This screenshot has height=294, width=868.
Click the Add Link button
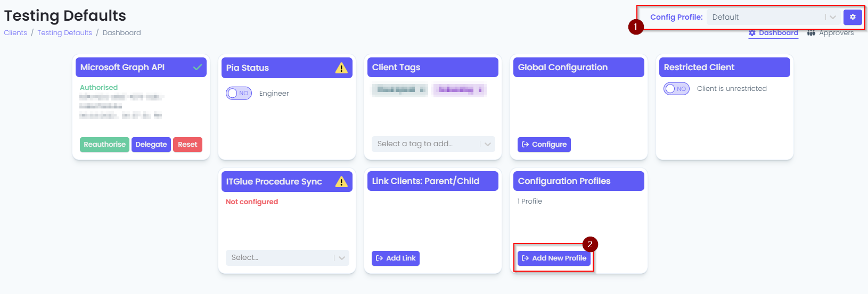(396, 258)
